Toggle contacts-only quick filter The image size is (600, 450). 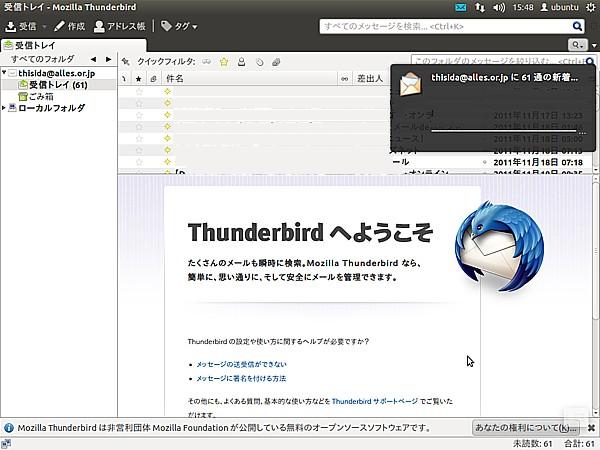[x=241, y=62]
